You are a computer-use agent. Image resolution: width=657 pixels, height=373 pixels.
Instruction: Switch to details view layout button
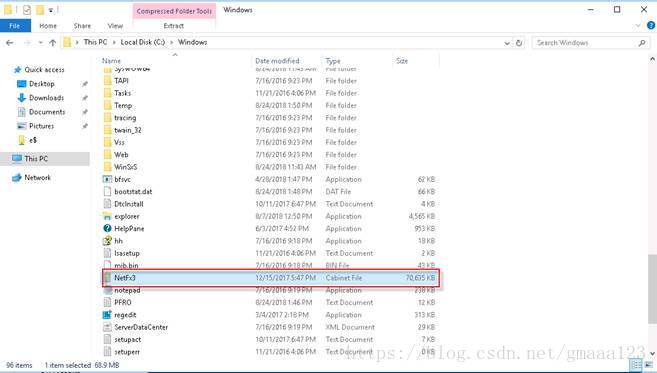point(636,365)
